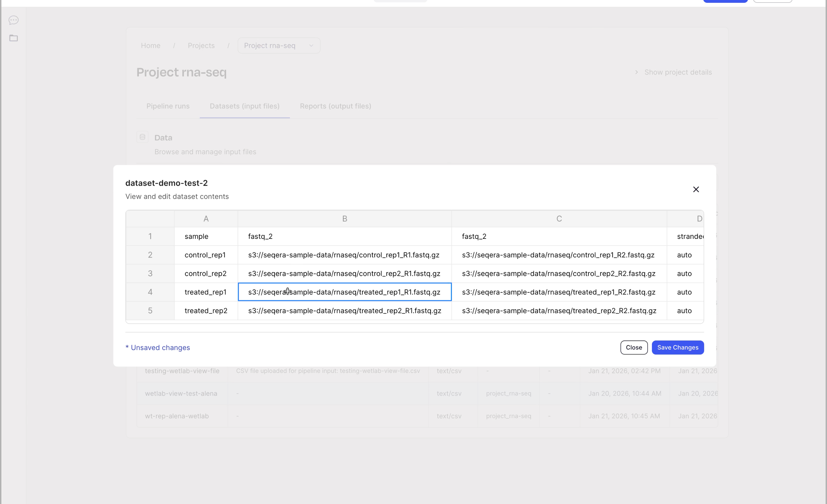Go to the Projects breadcrumb link
The image size is (827, 504).
tap(201, 45)
